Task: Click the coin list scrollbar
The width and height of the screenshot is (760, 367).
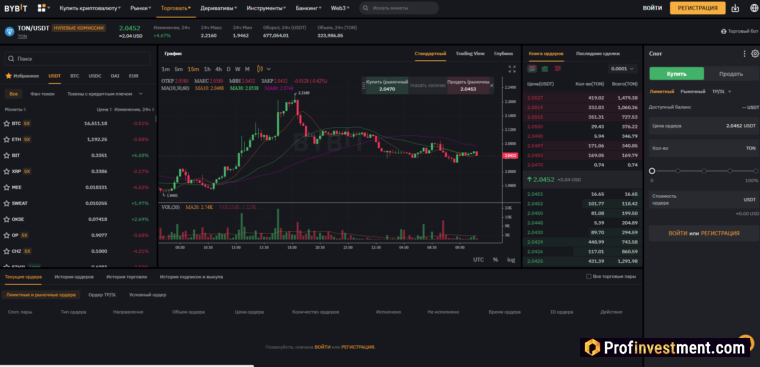Action: tap(156, 118)
